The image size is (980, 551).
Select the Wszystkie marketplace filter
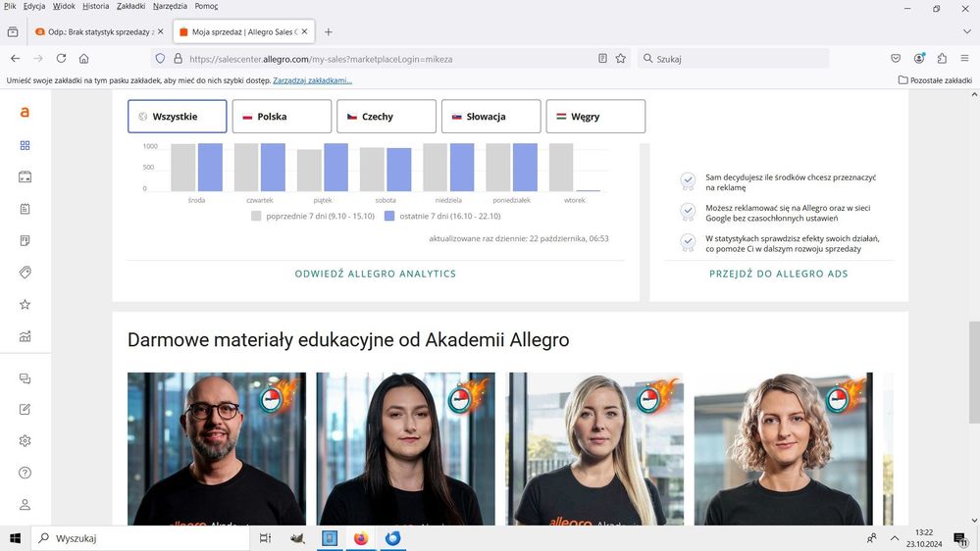point(178,117)
